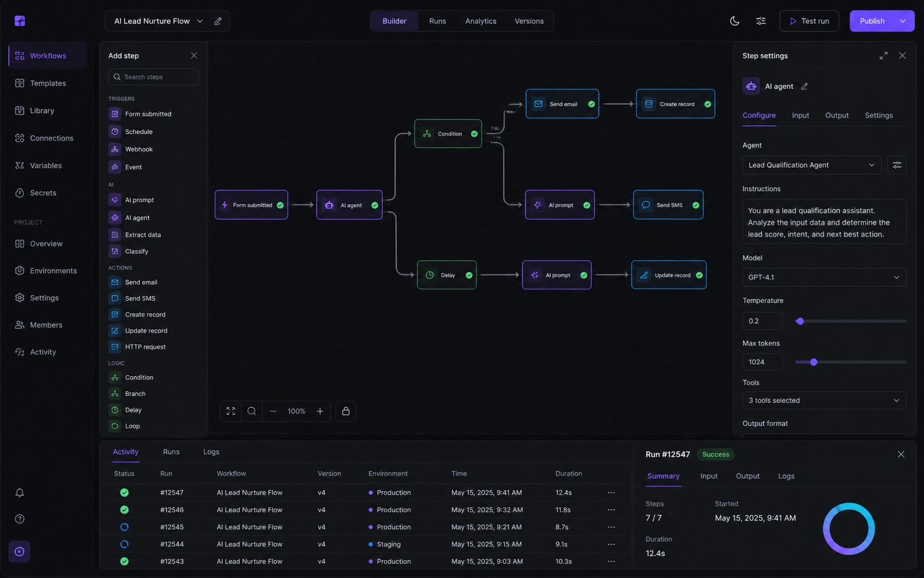Click the Publish button

click(872, 21)
